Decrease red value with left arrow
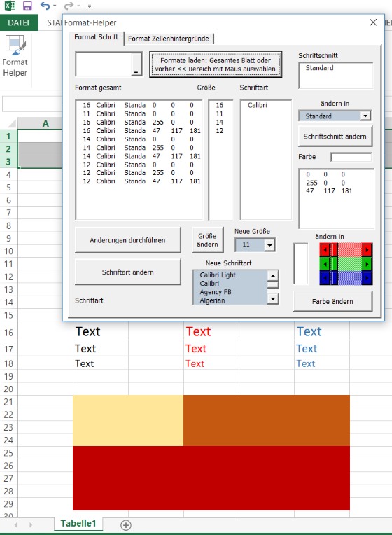Image resolution: width=392 pixels, height=535 pixels. (325, 250)
